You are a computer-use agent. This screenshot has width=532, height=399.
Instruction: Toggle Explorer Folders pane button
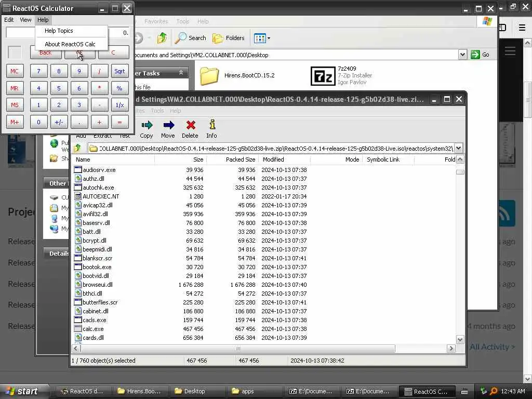(x=229, y=38)
